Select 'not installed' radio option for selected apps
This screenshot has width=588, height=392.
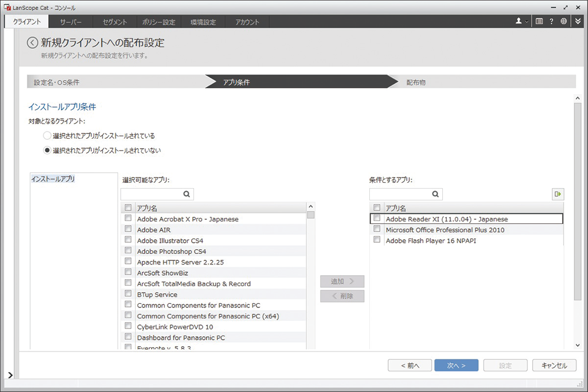pos(47,150)
